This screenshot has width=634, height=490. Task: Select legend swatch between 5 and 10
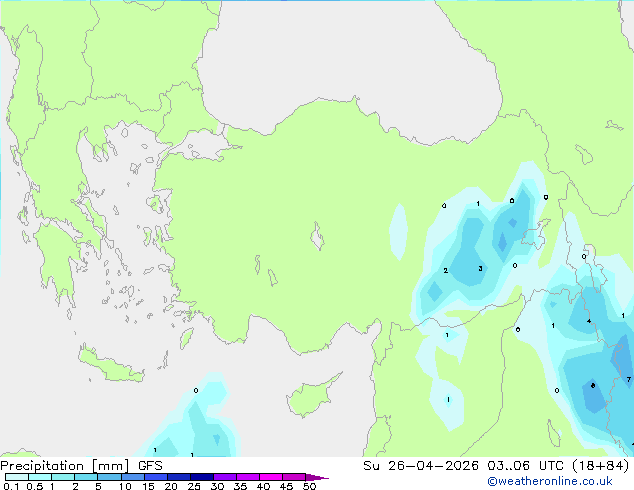tap(109, 477)
